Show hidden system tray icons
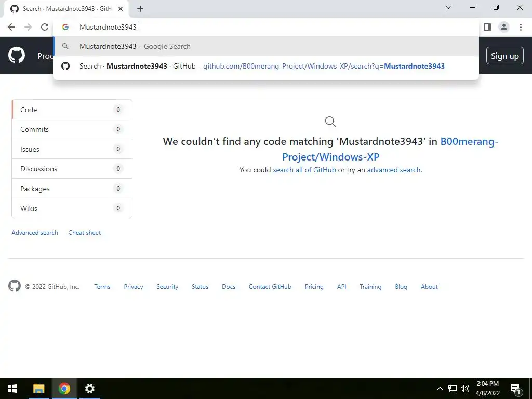The height and width of the screenshot is (399, 532). pos(440,389)
